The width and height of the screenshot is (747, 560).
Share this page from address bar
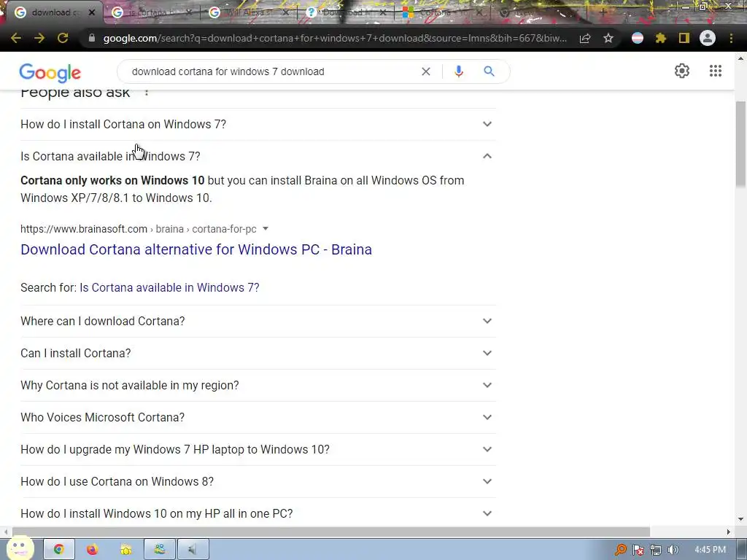(x=585, y=38)
